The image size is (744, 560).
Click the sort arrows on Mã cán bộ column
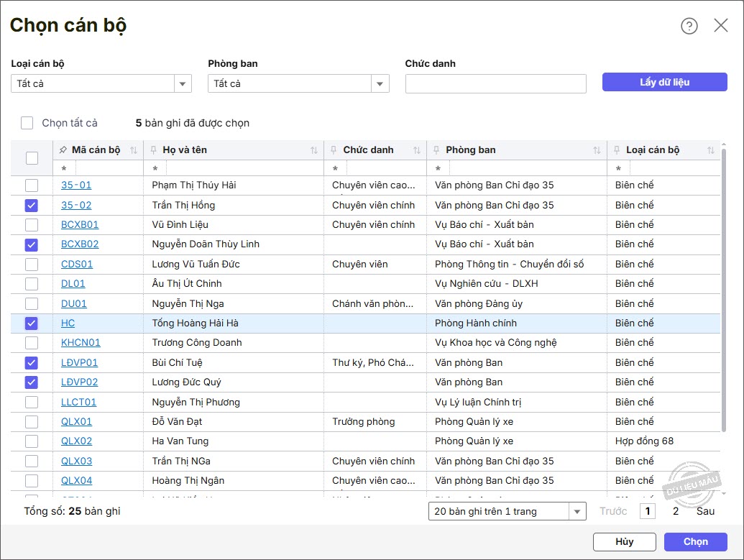click(x=133, y=150)
